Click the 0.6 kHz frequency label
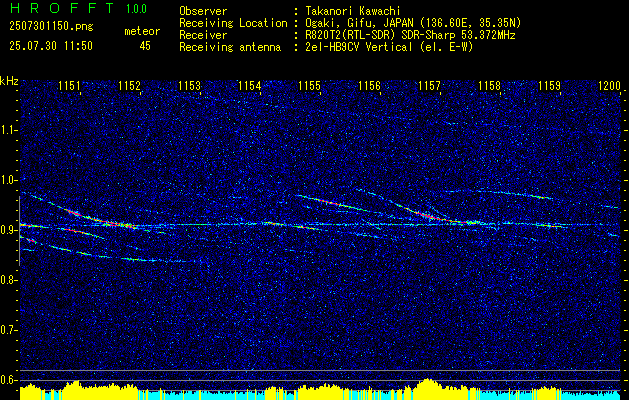Viewport: 629px width, 400px height. [7, 380]
